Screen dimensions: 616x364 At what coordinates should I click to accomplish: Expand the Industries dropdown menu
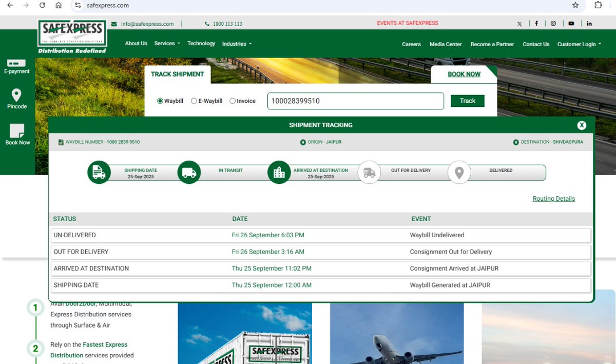(237, 44)
